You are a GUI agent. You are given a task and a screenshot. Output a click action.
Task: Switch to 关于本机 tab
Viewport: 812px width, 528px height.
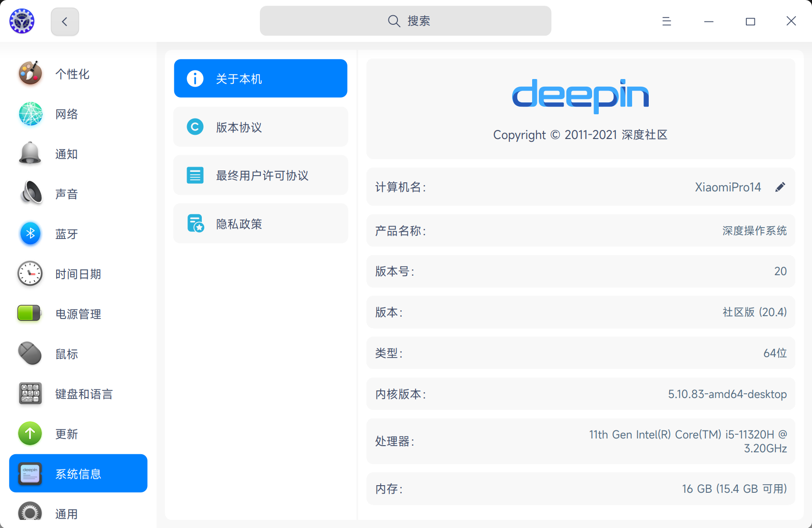tap(260, 78)
